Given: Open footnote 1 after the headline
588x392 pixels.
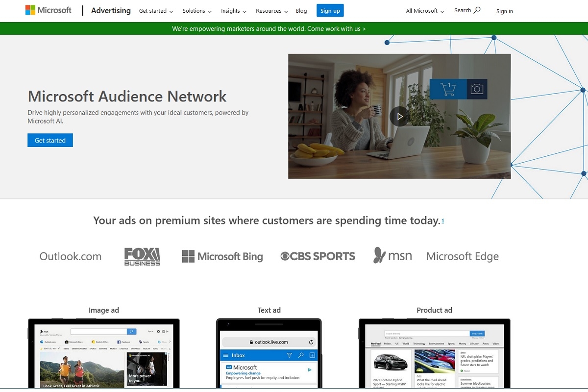Looking at the screenshot, I should point(443,221).
